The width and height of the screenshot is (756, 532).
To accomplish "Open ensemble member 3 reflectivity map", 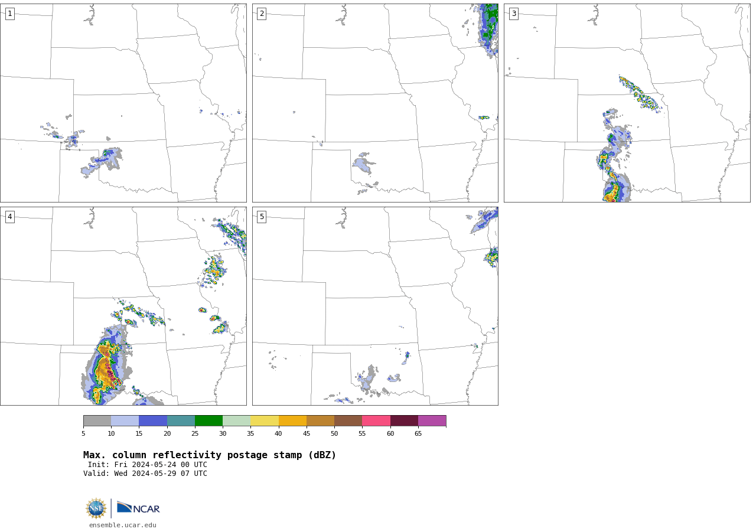I will coord(627,103).
